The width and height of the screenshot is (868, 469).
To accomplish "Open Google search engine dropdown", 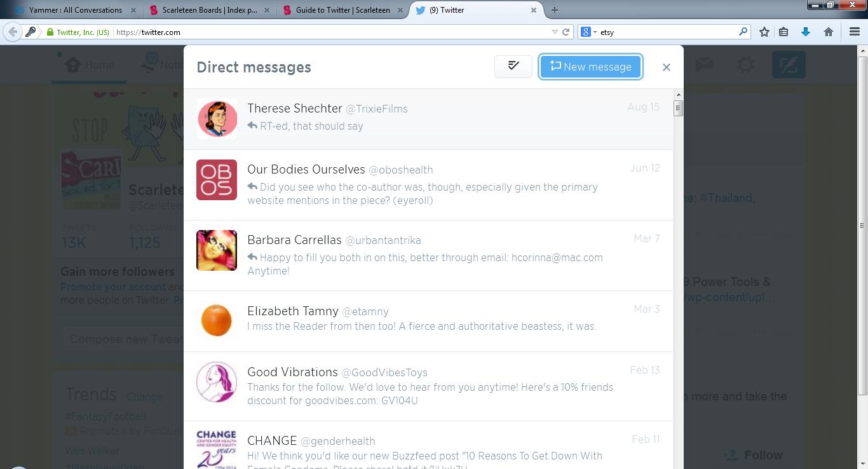I will (x=588, y=32).
